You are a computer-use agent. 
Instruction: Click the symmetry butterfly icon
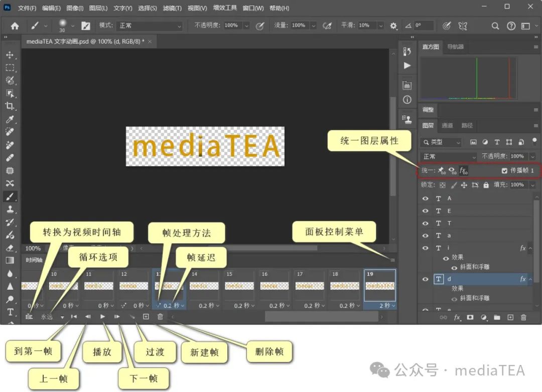[463, 26]
